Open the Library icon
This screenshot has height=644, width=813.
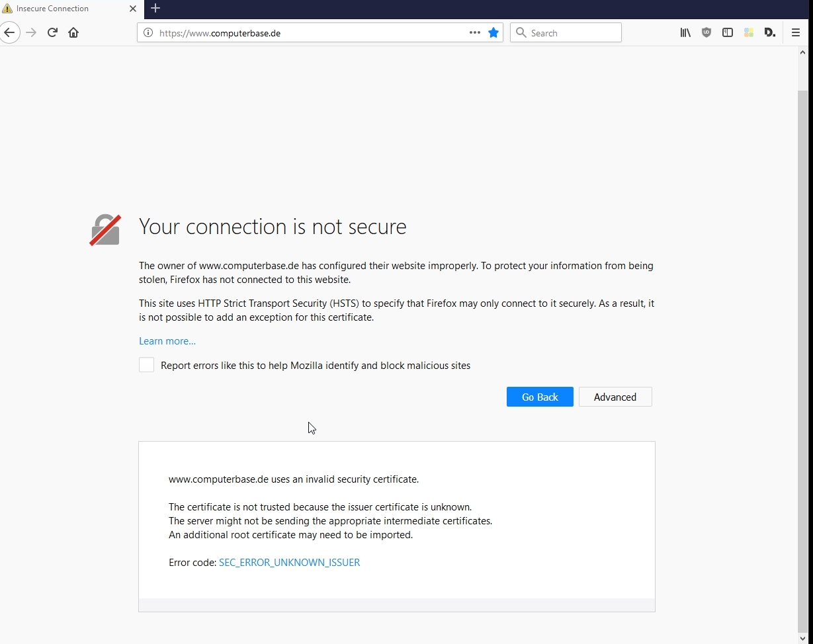685,32
